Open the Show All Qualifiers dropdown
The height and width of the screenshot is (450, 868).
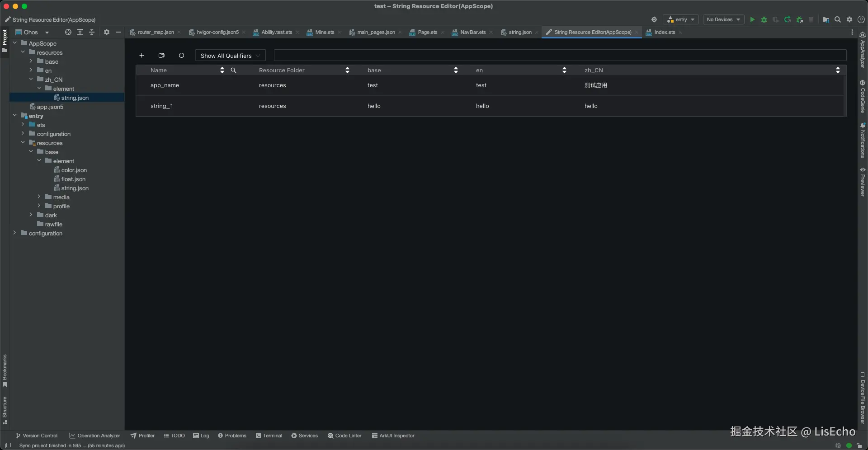(230, 56)
